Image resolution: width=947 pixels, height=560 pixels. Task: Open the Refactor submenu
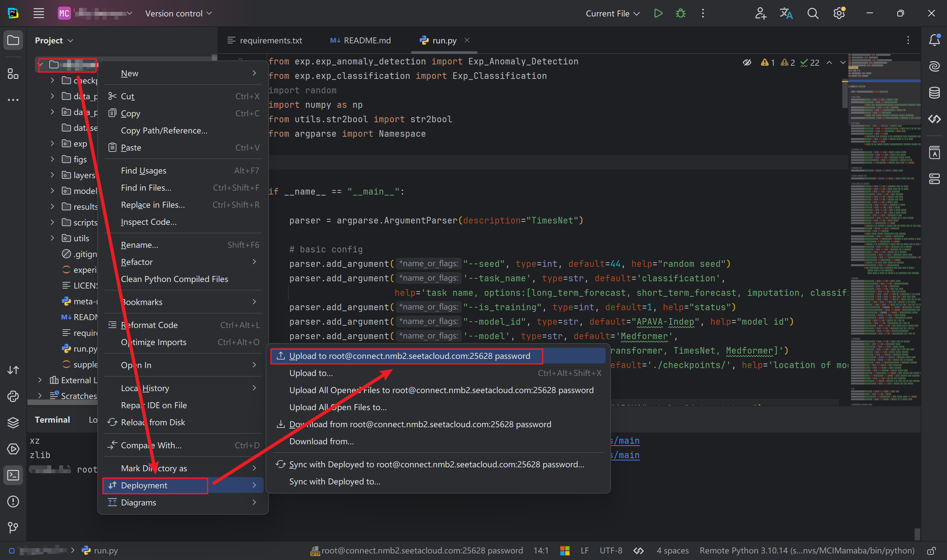click(x=183, y=262)
